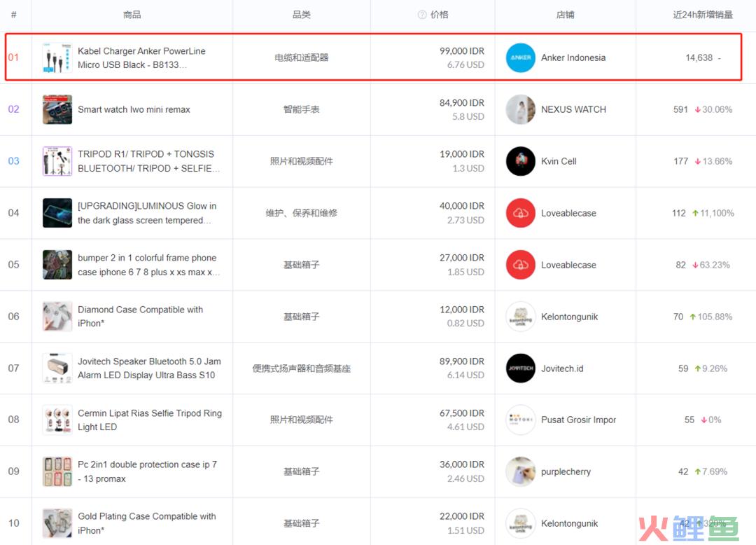Select rank number 01

click(x=13, y=57)
